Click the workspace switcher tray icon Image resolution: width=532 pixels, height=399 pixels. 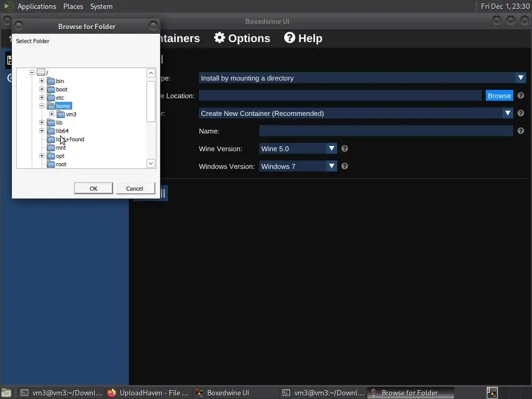(x=492, y=393)
